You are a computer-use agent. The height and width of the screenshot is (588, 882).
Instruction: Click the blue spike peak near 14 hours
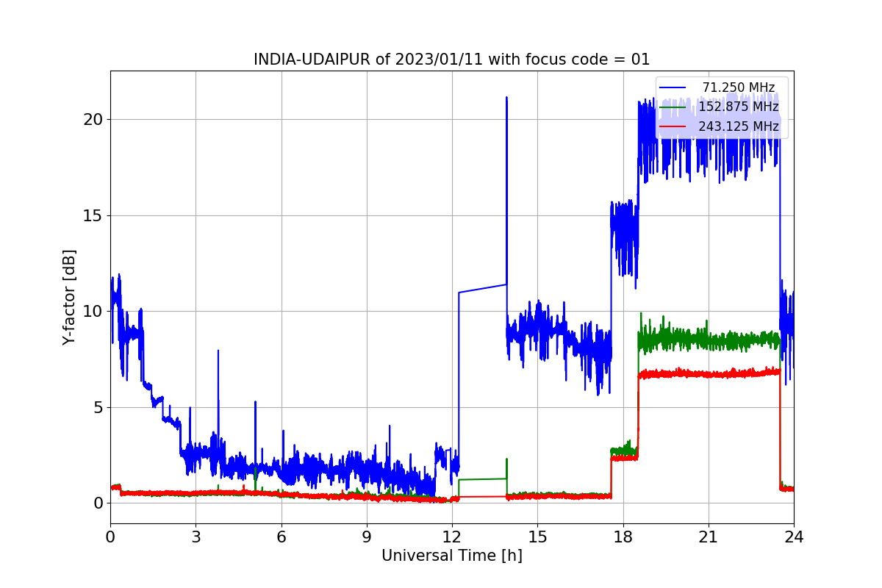tap(506, 97)
